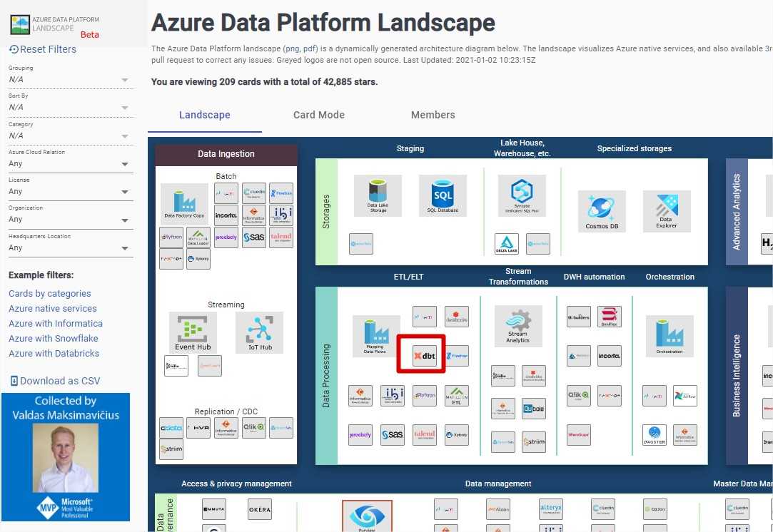This screenshot has height=532, width=773.
Task: Open the pdf landscape link
Action: coord(308,48)
